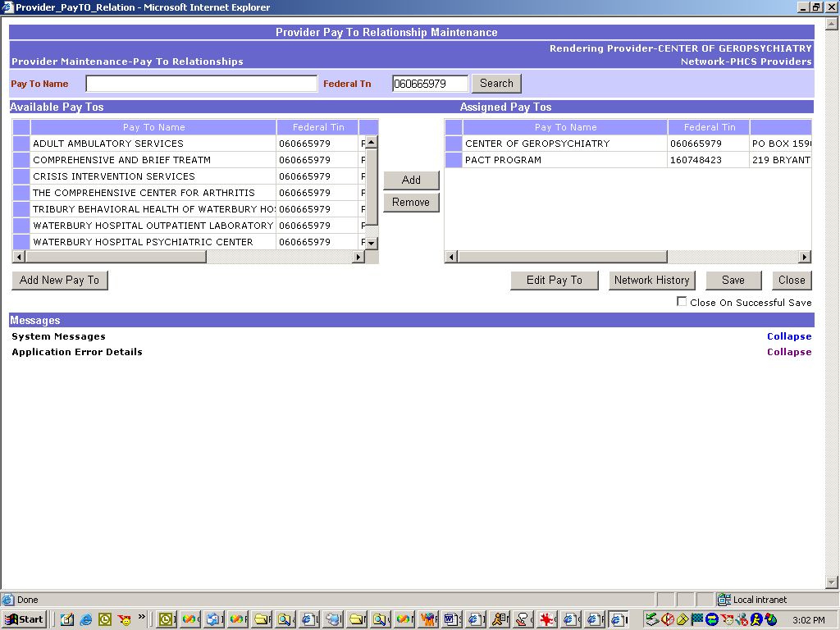Select row marker for ADULT AMBULATORY SERVICES
This screenshot has width=840, height=630.
click(x=21, y=144)
